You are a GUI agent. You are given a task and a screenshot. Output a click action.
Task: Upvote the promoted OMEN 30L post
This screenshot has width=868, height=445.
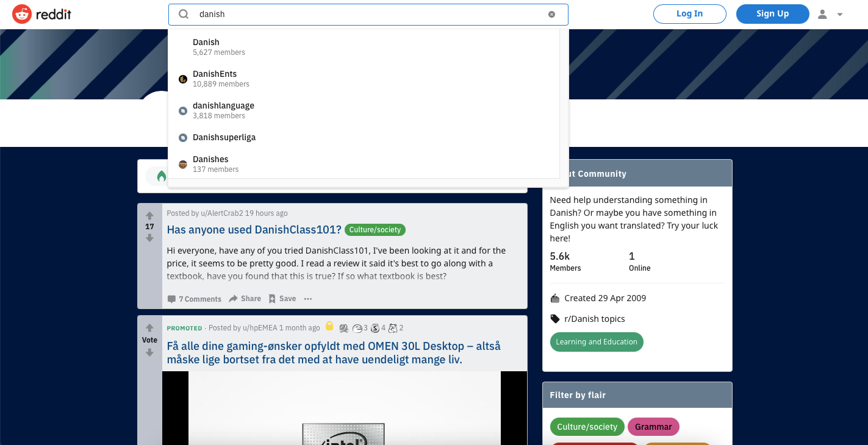149,328
